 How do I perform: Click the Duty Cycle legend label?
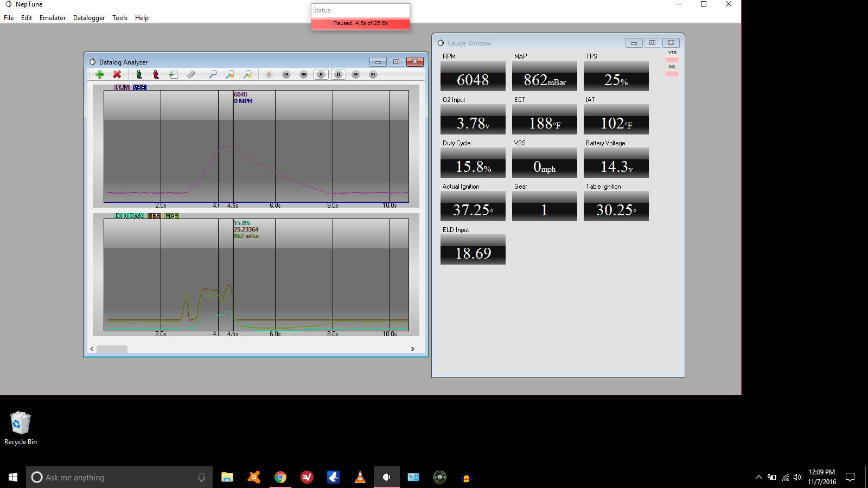(x=129, y=216)
